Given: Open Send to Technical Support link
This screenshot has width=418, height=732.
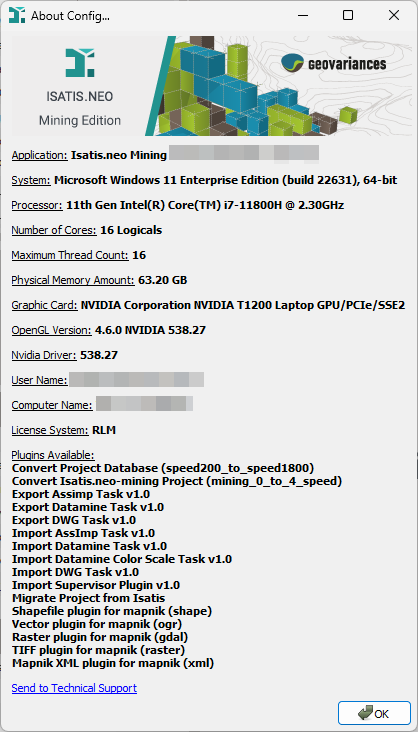Looking at the screenshot, I should 74,688.
